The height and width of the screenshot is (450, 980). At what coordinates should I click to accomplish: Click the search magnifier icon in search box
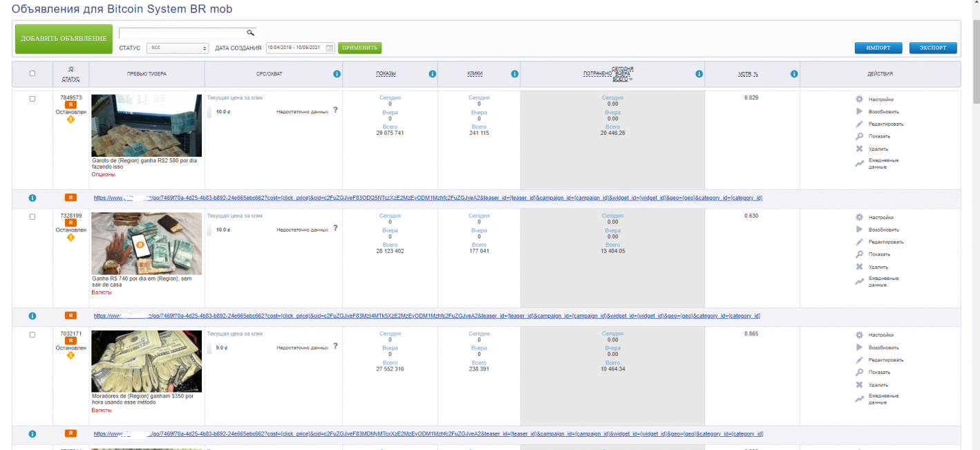pyautogui.click(x=251, y=32)
